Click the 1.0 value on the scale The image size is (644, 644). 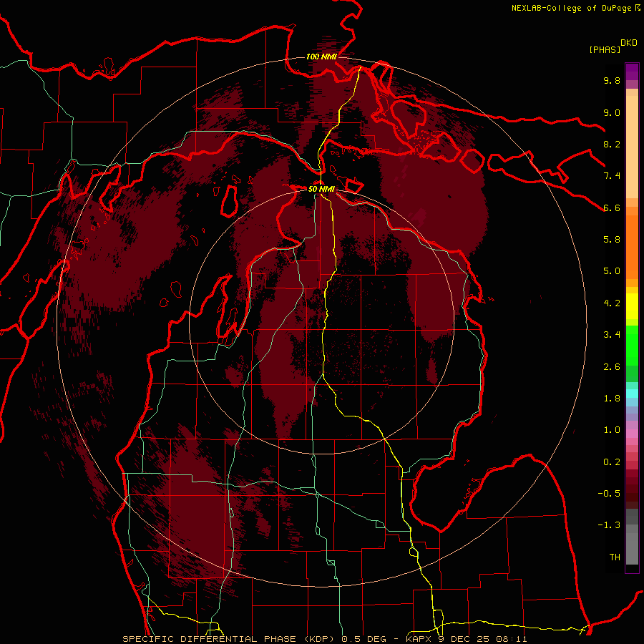pos(612,430)
